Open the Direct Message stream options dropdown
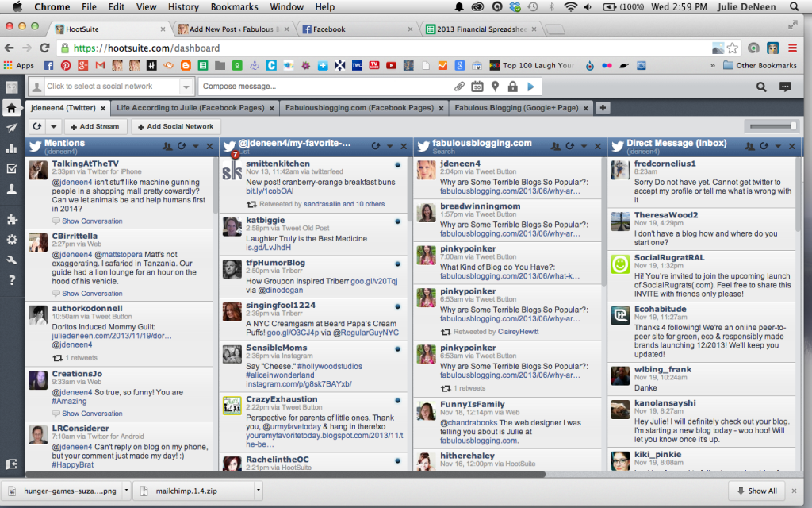This screenshot has height=508, width=812. (x=778, y=146)
